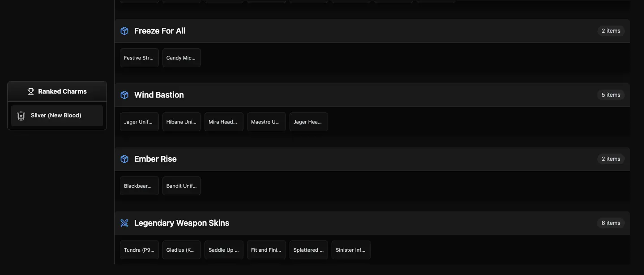Click the 5 items badge for Wind Bastion

tap(611, 95)
